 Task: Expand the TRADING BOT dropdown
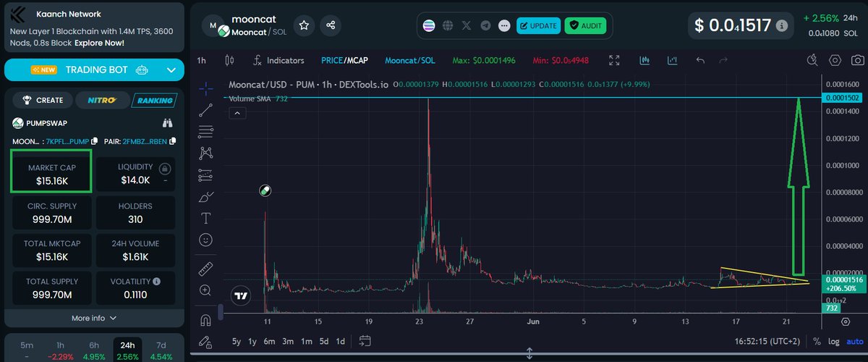(x=171, y=70)
